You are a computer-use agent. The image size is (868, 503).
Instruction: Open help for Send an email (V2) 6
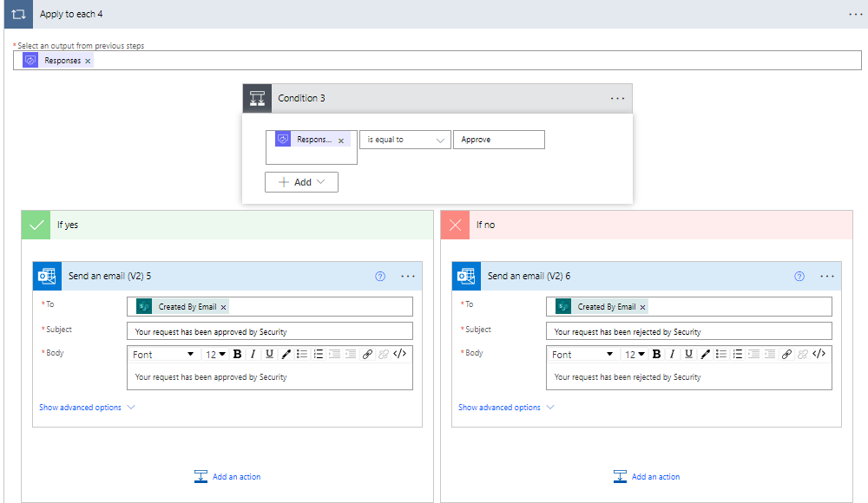pos(799,276)
